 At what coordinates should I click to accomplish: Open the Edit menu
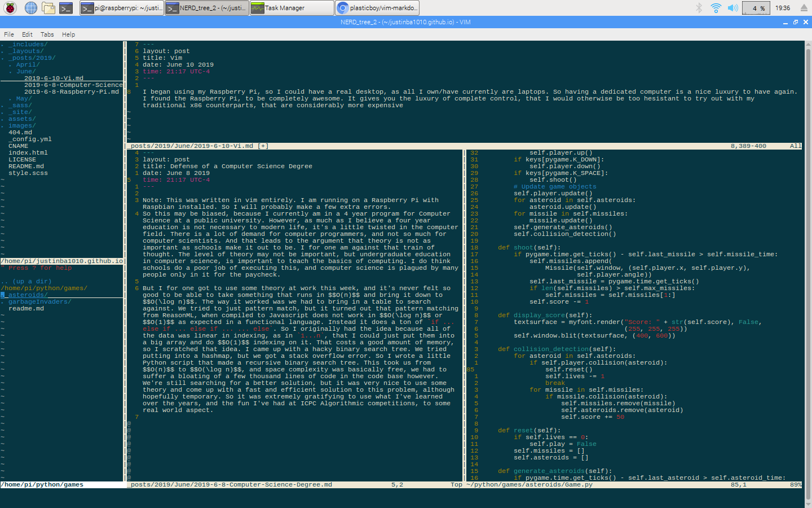pos(27,34)
